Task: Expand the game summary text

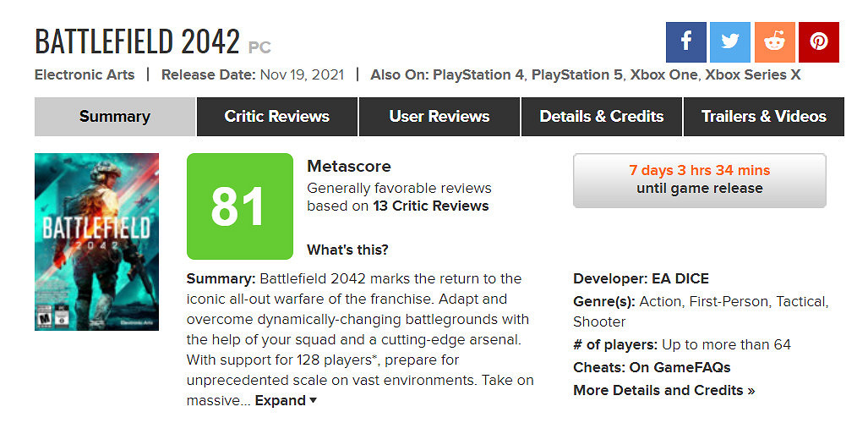Action: click(286, 400)
